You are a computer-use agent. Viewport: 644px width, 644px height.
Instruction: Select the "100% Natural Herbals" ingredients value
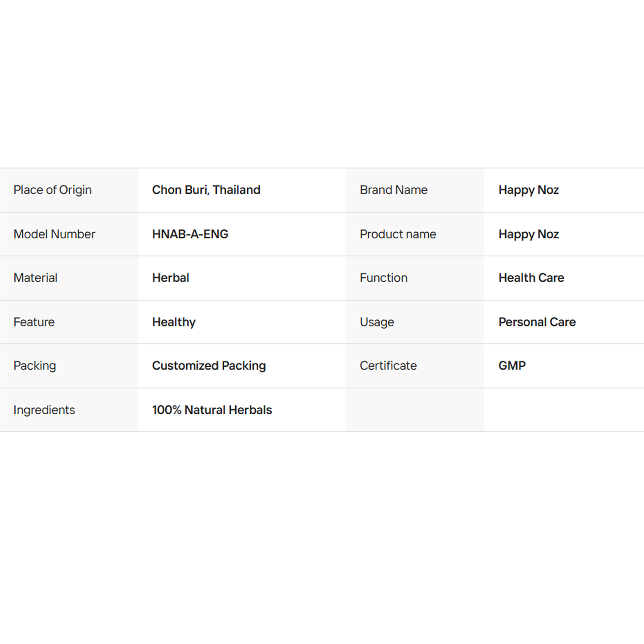pos(212,410)
